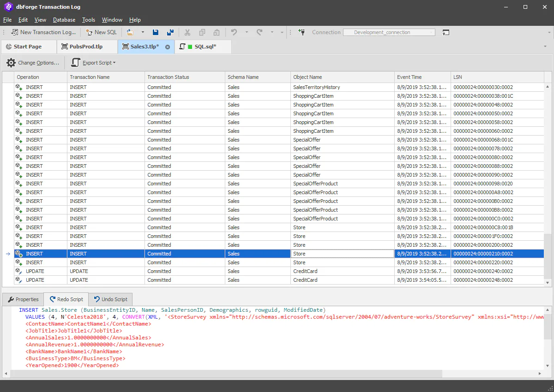The width and height of the screenshot is (554, 392).
Task: Click the Redo arrow icon in toolbar
Action: click(259, 32)
